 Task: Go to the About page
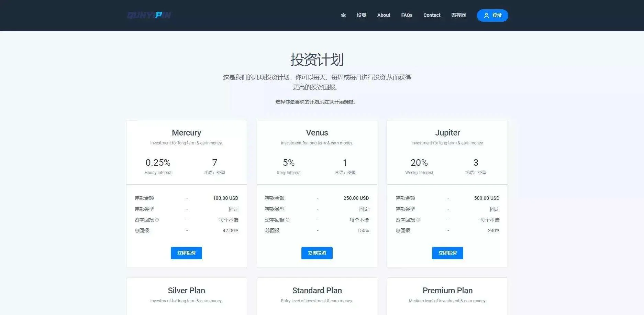click(x=384, y=15)
